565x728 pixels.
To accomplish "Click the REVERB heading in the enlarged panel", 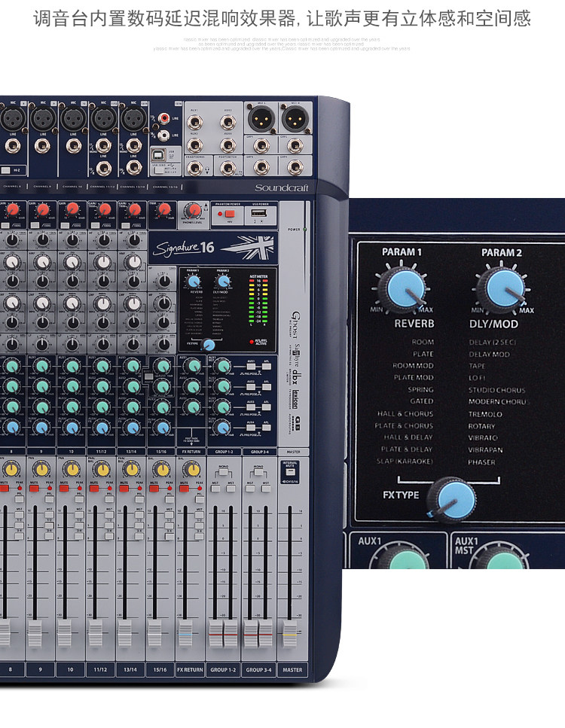I will 414,324.
